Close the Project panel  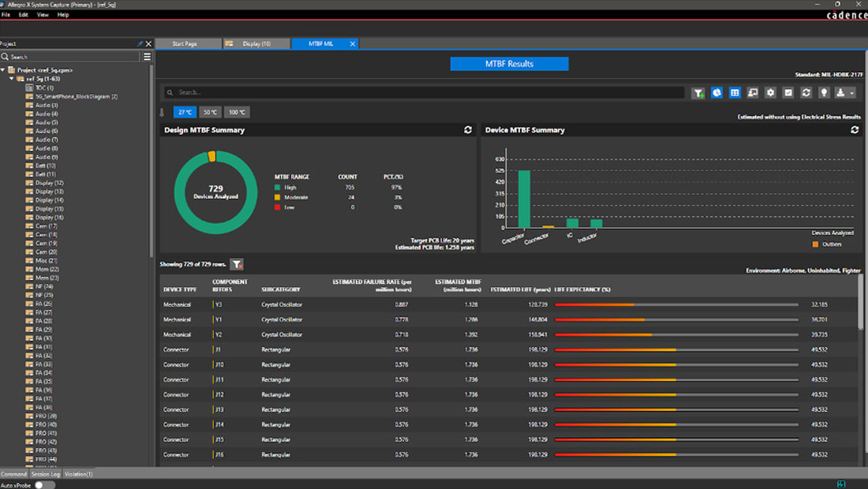148,43
